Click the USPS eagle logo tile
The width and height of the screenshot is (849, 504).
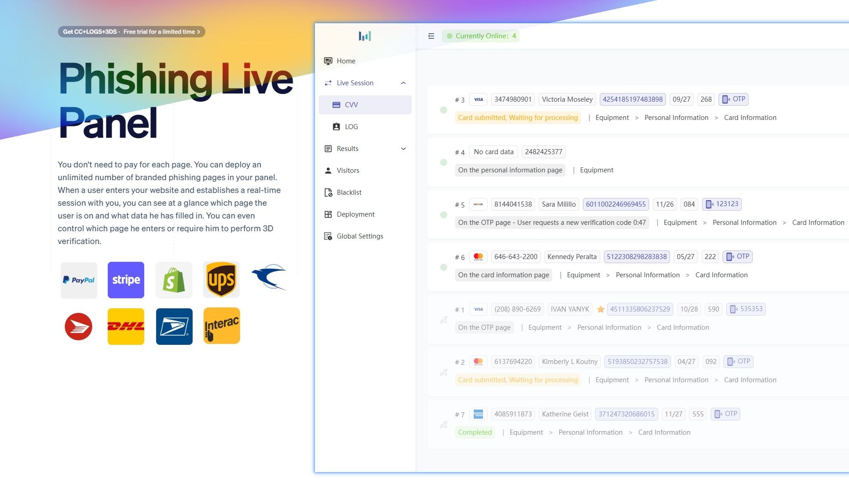[174, 327]
